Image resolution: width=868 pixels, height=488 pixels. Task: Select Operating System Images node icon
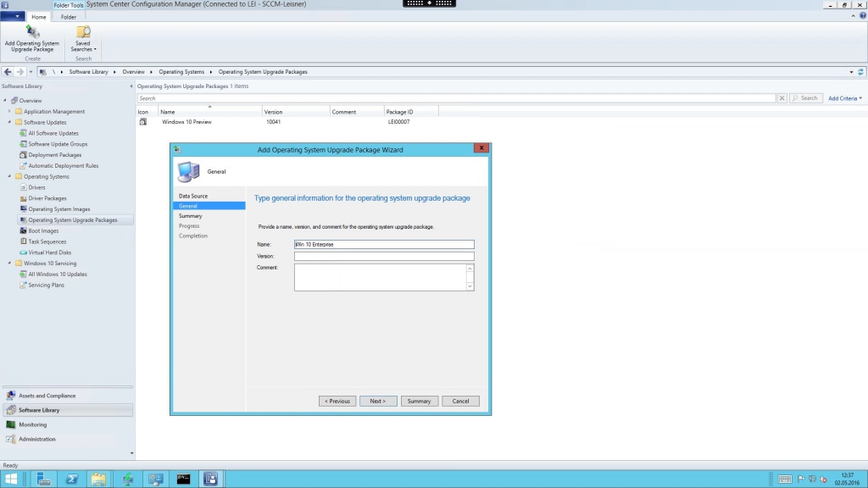(x=23, y=209)
